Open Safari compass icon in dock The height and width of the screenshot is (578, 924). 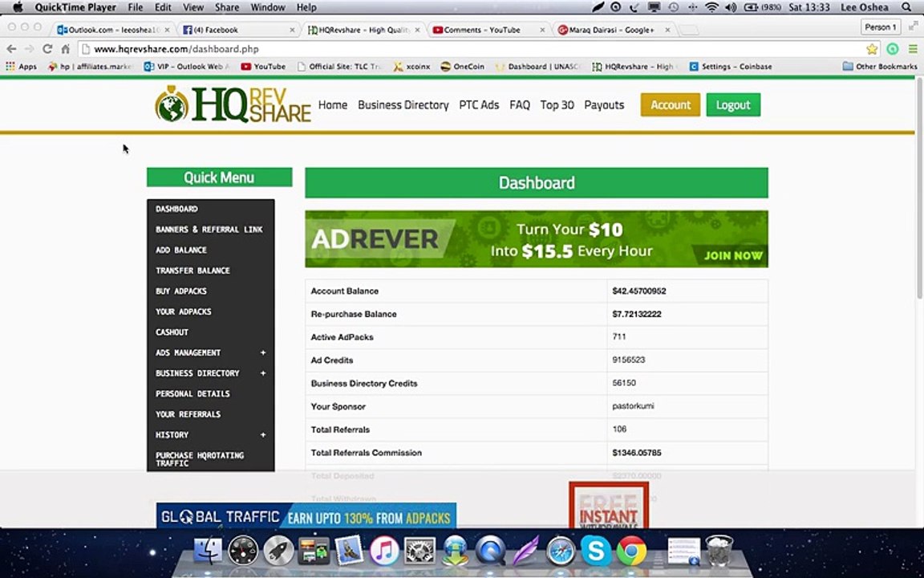pos(561,551)
